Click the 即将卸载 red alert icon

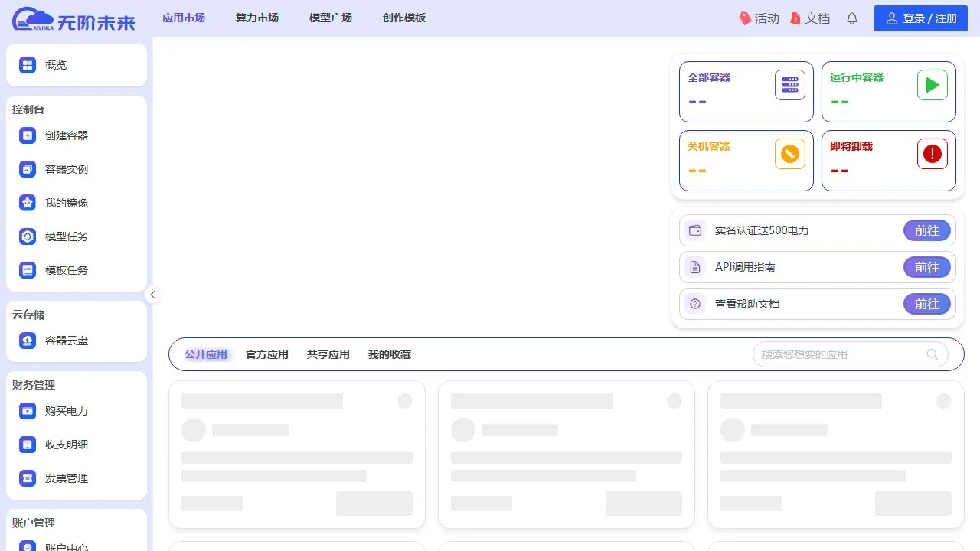pos(933,154)
